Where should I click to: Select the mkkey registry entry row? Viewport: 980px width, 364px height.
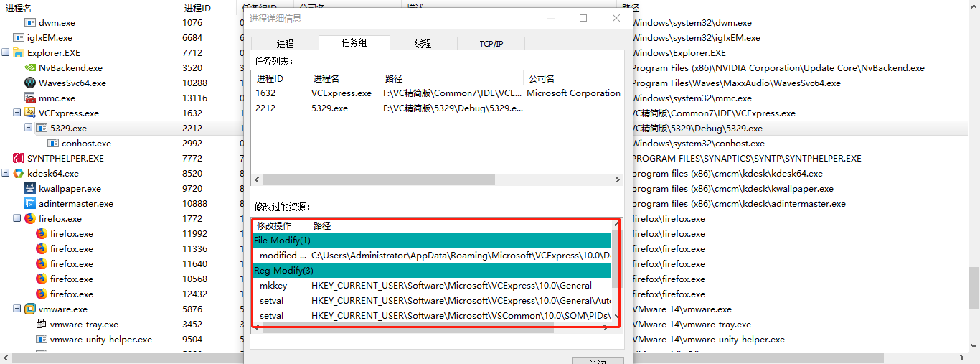tap(433, 286)
